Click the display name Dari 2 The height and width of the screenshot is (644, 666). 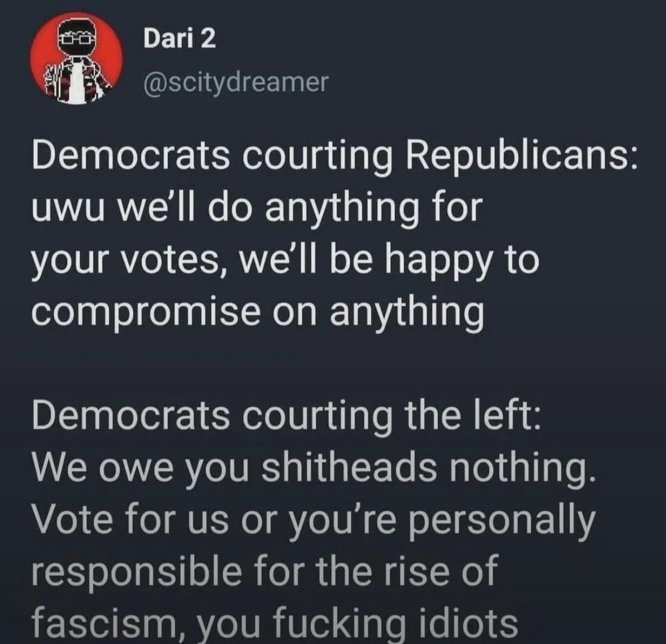(x=179, y=39)
